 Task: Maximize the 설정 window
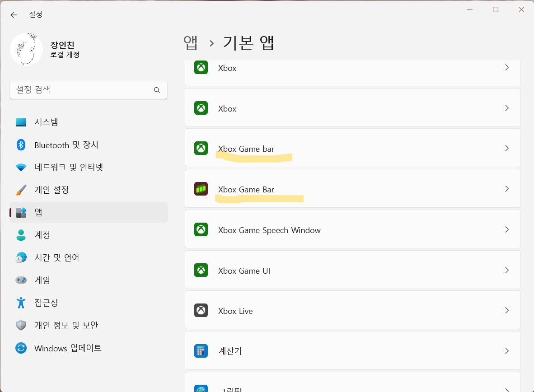click(496, 9)
